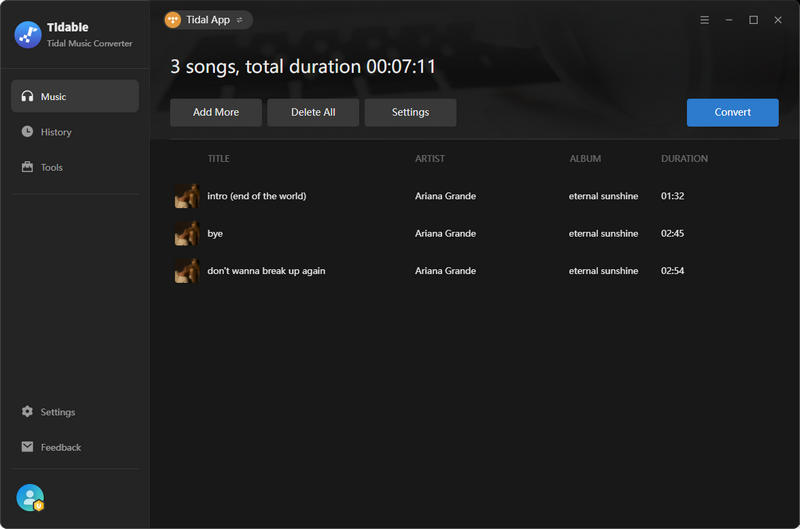Image resolution: width=800 pixels, height=529 pixels.
Task: Click the Add More button
Action: (216, 112)
